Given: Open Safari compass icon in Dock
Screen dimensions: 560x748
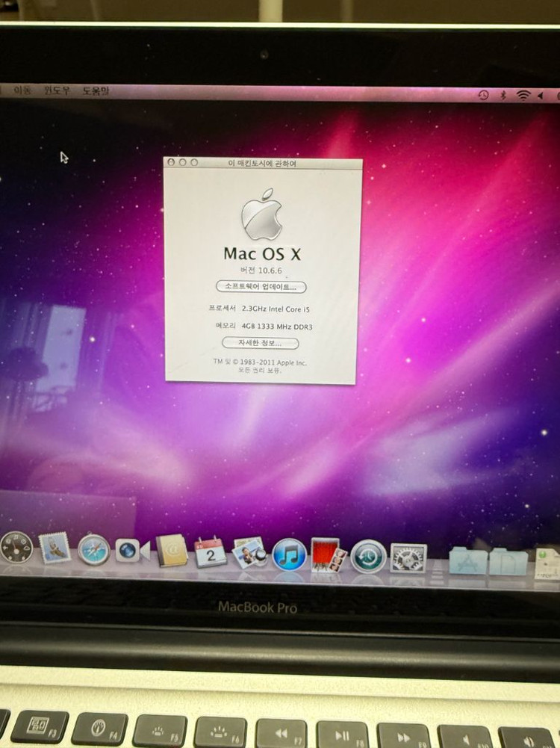Looking at the screenshot, I should (x=93, y=549).
